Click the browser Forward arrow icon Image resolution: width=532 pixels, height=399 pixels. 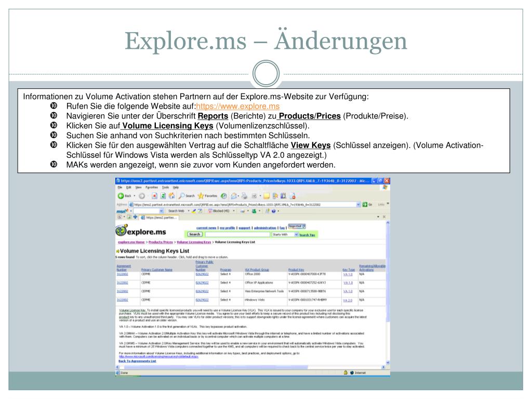click(142, 196)
